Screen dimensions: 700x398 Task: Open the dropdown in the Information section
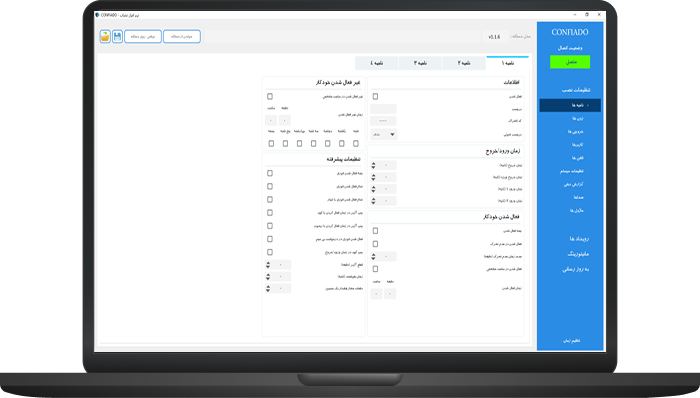click(x=383, y=134)
